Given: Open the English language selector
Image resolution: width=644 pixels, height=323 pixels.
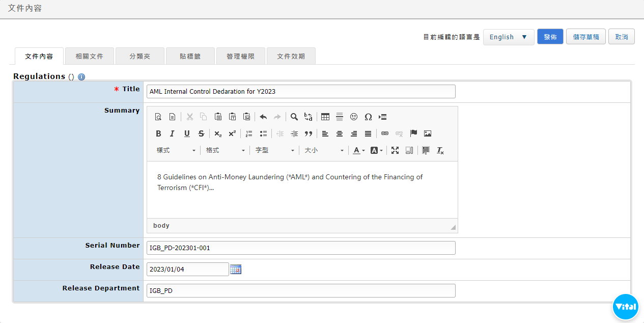Looking at the screenshot, I should [508, 37].
